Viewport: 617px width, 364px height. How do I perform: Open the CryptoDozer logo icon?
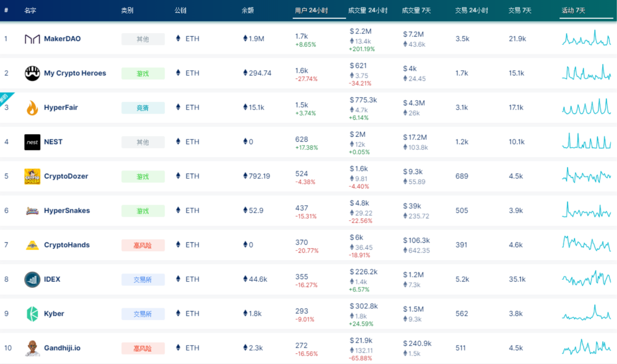tap(32, 177)
